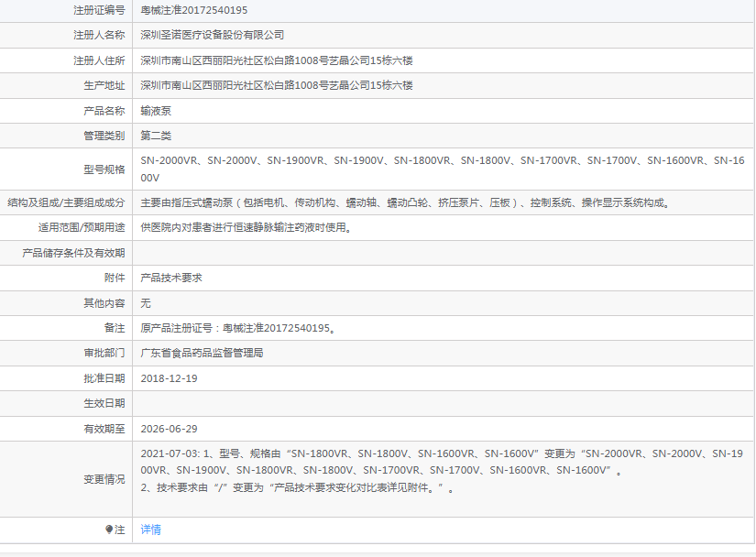756x557 pixels.
Task: Click the 产品储存条件及有效期 label
Action: [74, 253]
